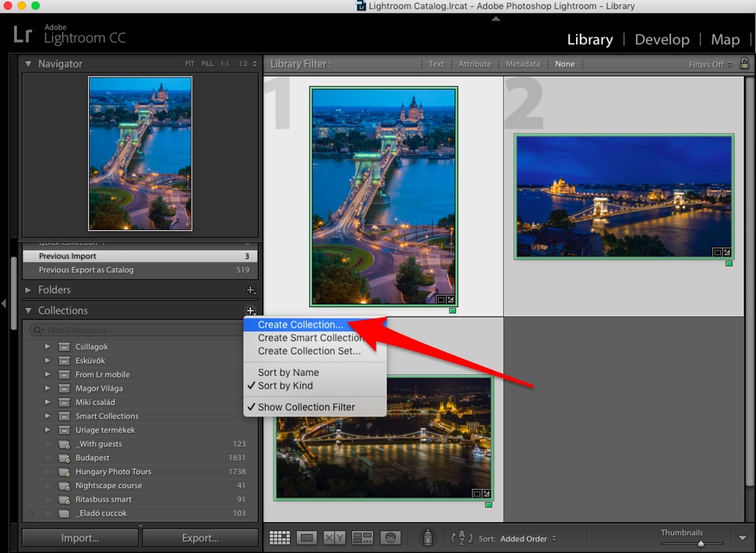Expand the Folders panel

28,290
